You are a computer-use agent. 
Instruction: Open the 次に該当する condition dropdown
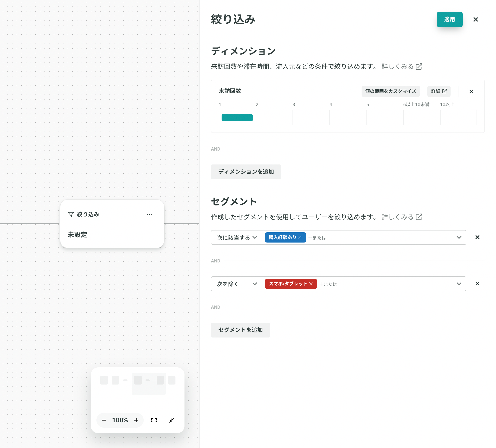(237, 237)
